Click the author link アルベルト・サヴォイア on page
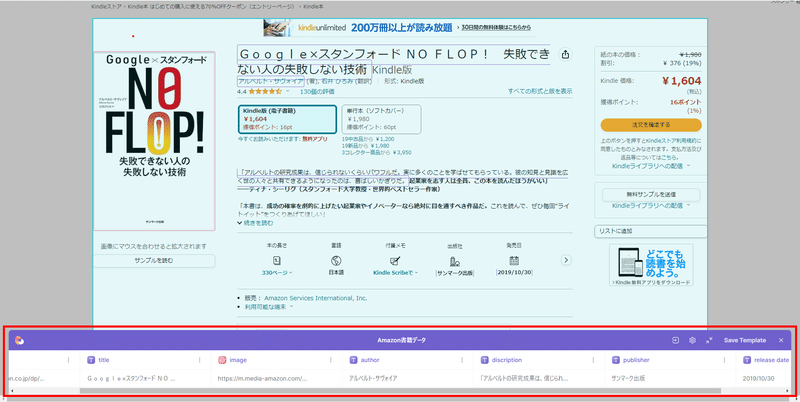The image size is (800, 402). pyautogui.click(x=270, y=81)
